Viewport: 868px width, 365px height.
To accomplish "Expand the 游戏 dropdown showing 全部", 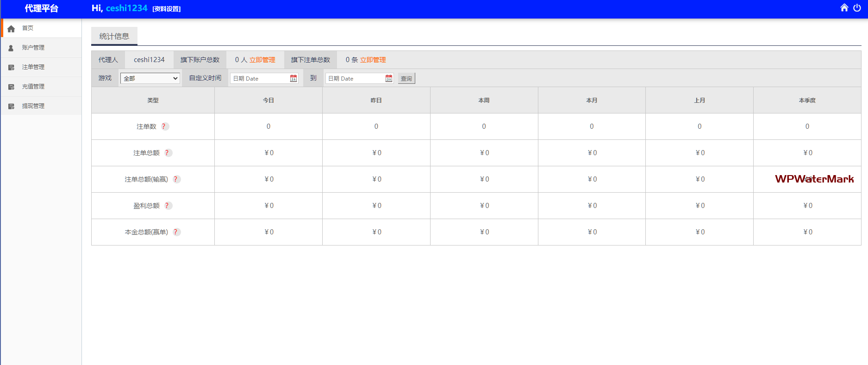I will 150,78.
